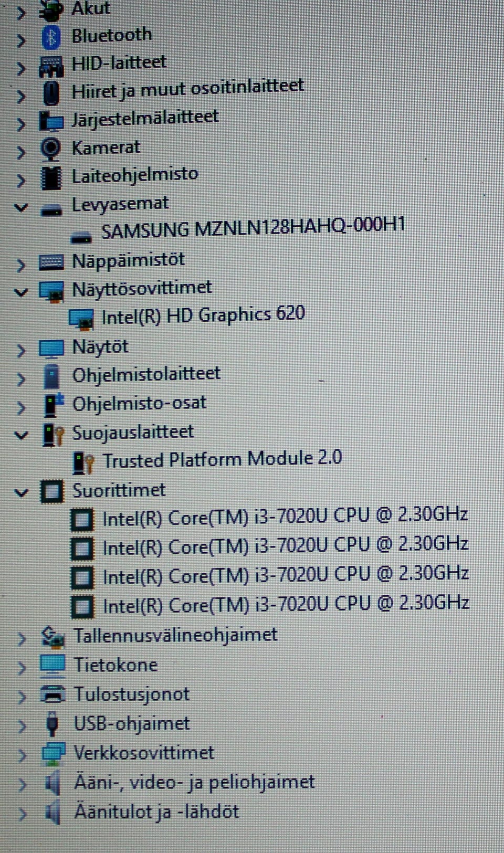Click the Kamerat webcam icon
Image resolution: width=504 pixels, height=853 pixels.
51,149
